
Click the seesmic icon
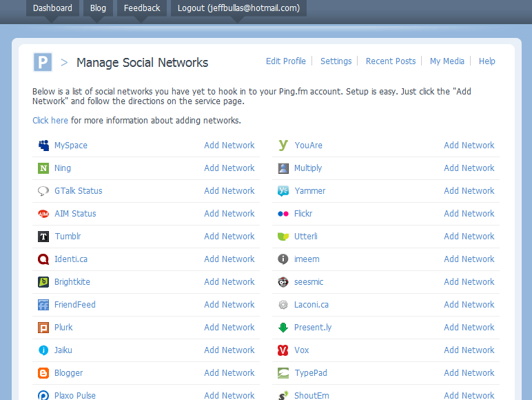coord(283,282)
